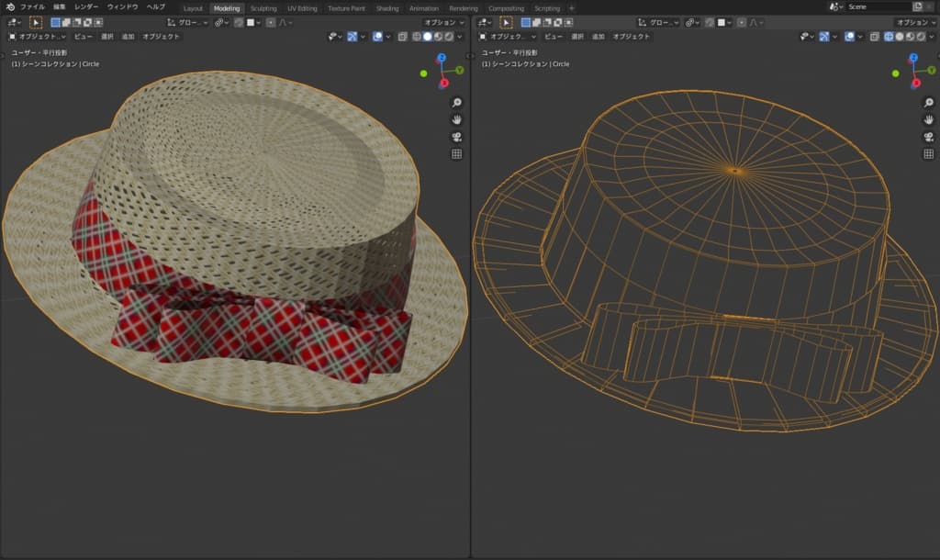Click the blue Z axis on right gizmo
Image resolution: width=940 pixels, height=560 pixels.
point(912,58)
